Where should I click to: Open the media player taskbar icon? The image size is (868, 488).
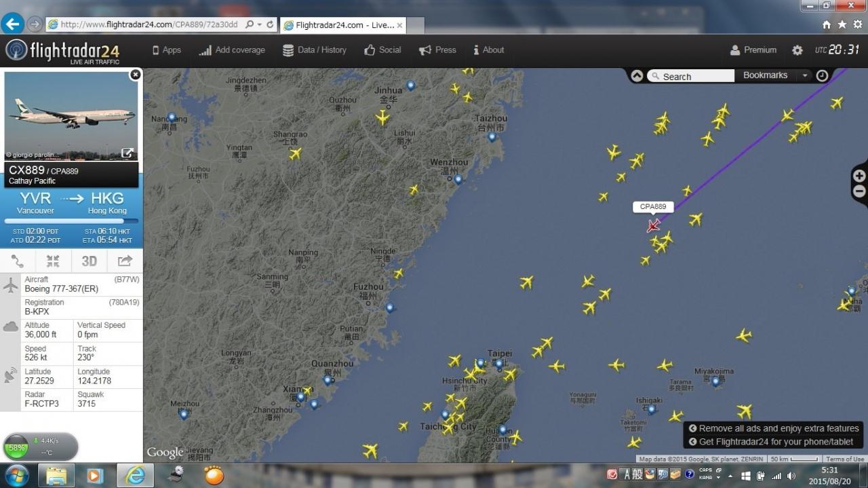(96, 476)
